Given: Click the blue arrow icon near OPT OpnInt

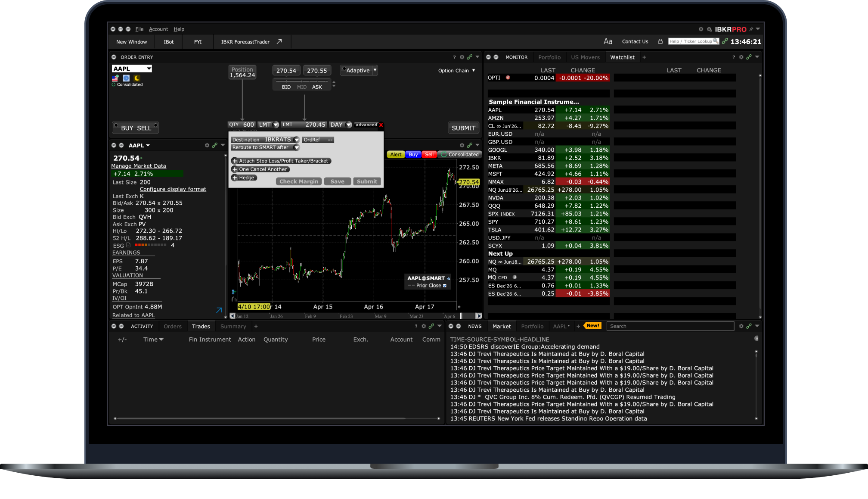Looking at the screenshot, I should pos(219,310).
